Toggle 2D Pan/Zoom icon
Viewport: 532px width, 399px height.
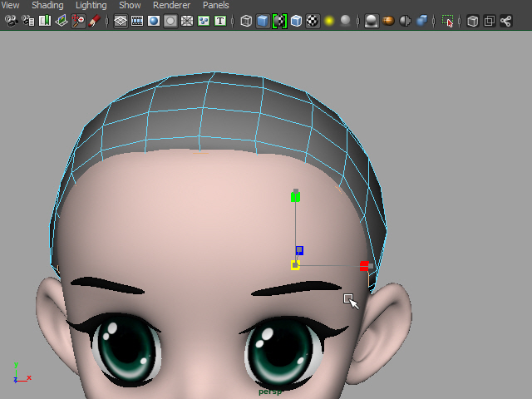tap(78, 21)
